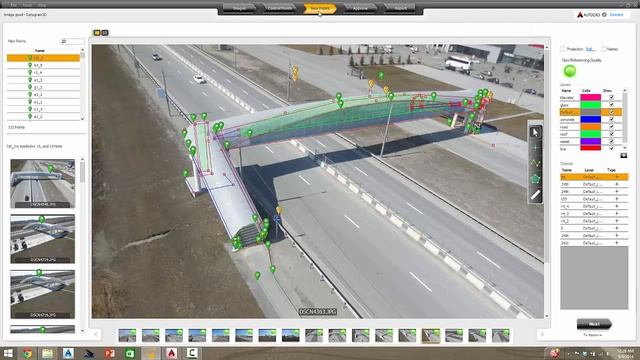Toggle the Projection checkbox
The height and width of the screenshot is (360, 640).
[563, 49]
